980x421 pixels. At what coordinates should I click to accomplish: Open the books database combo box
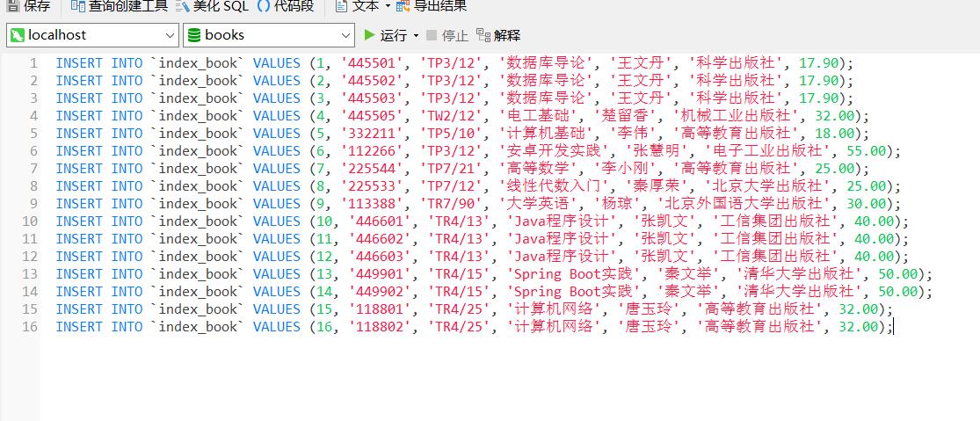click(x=269, y=35)
